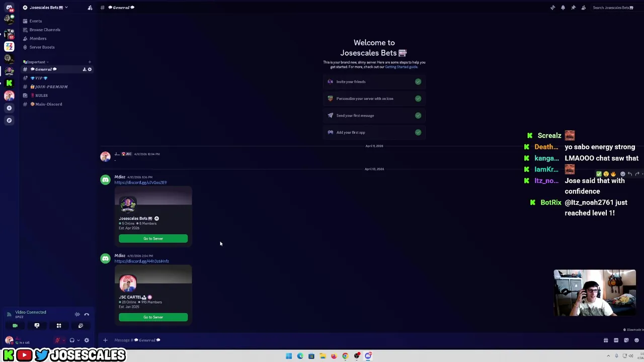Click Go to Server for JSC CARTEL
This screenshot has width=644, height=362.
tap(153, 317)
